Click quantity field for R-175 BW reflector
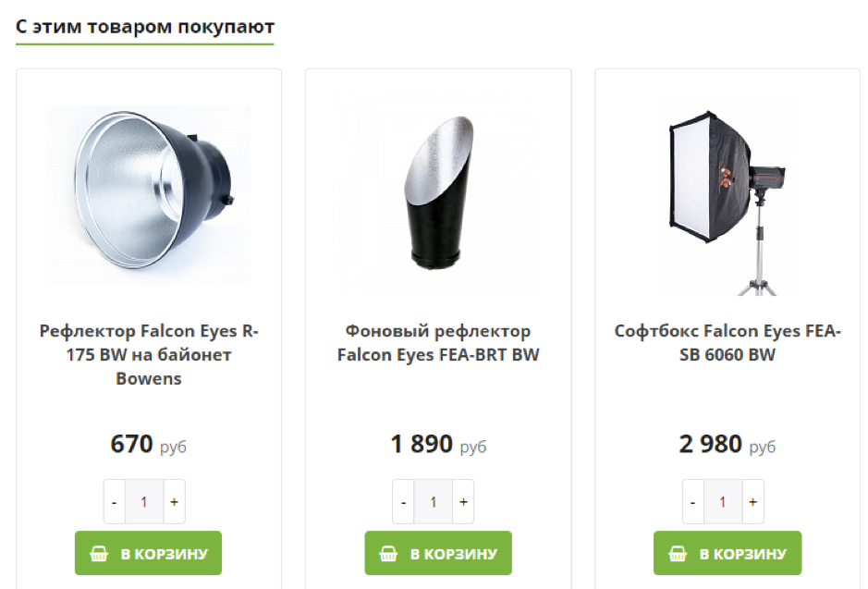 [144, 502]
